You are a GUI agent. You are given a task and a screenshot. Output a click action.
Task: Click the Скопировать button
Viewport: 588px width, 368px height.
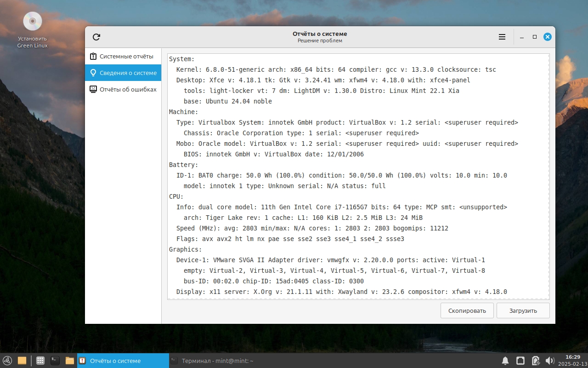click(467, 310)
